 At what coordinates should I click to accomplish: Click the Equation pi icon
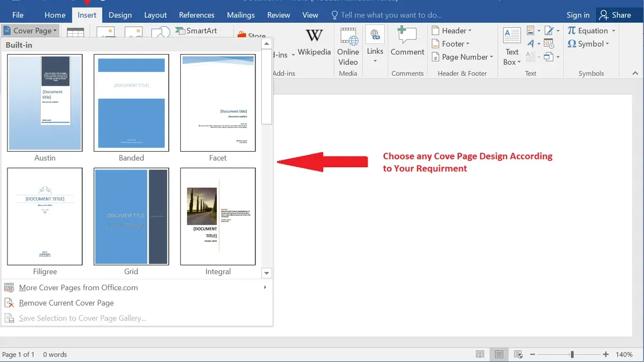[572, 31]
